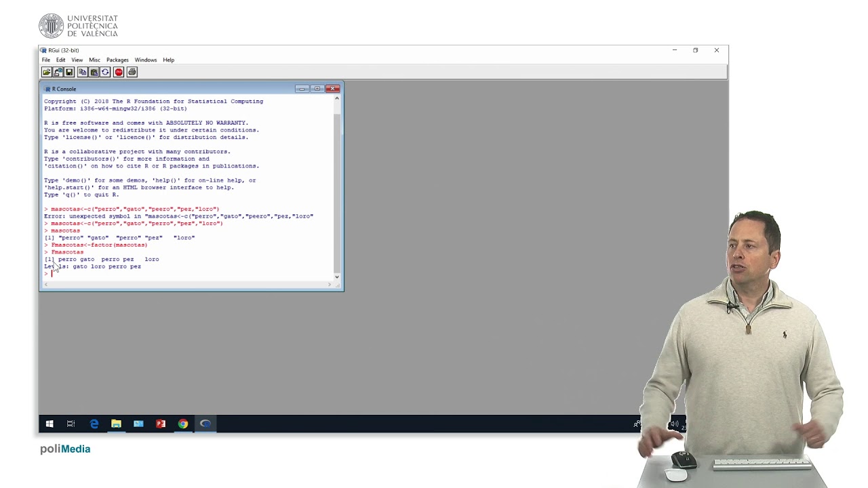Open File Explorer from the taskbar

(x=116, y=424)
